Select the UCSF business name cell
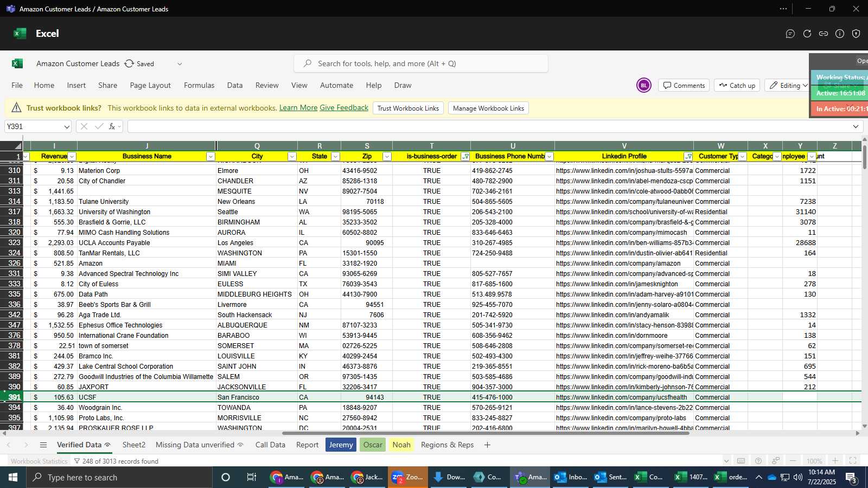 pos(146,397)
